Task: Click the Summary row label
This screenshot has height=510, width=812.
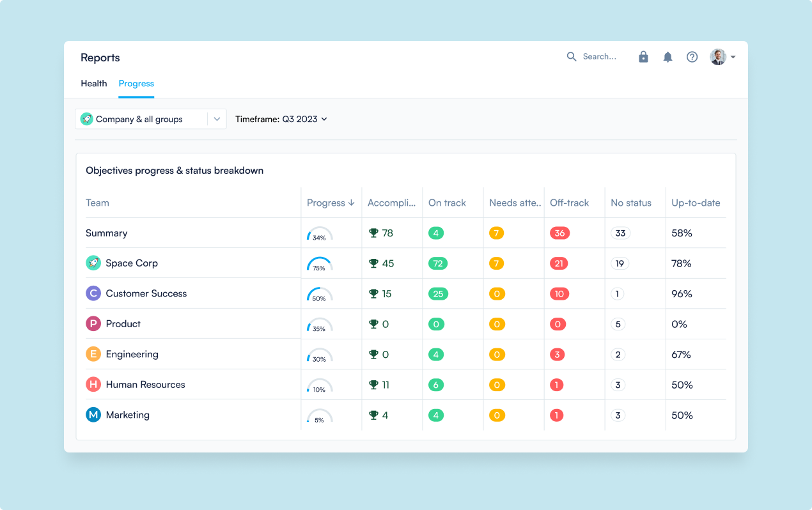Action: coord(106,233)
